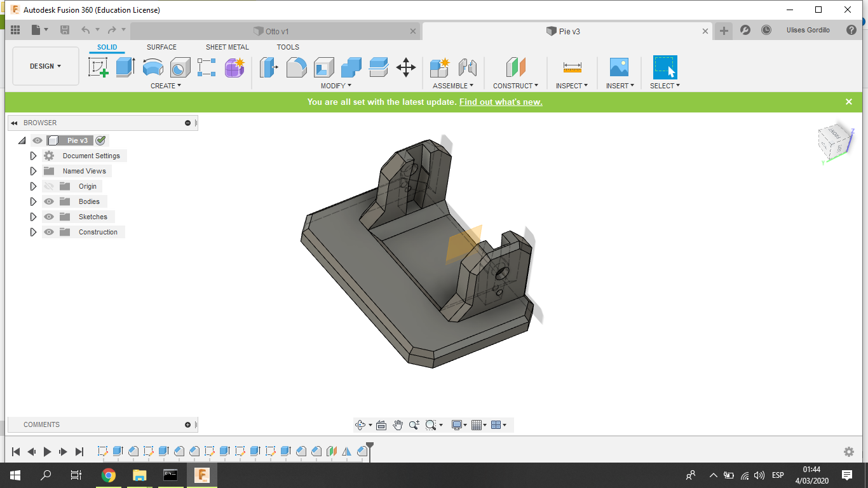Click the Undo arrow
The image size is (868, 488).
tap(85, 30)
